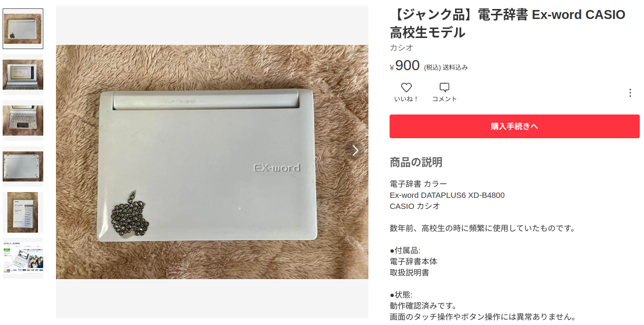644x325 pixels.
Task: Click the 購入手続きへ purchase button
Action: (515, 127)
